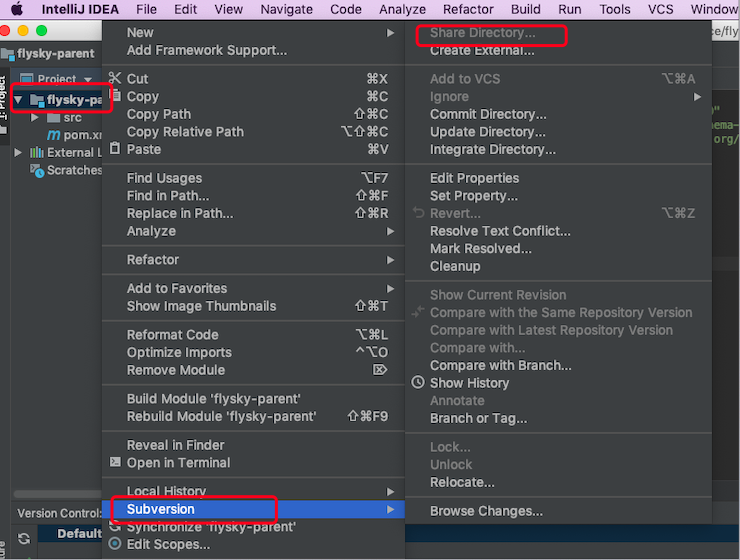
Task: Expand the External Libraries node
Action: tap(18, 152)
